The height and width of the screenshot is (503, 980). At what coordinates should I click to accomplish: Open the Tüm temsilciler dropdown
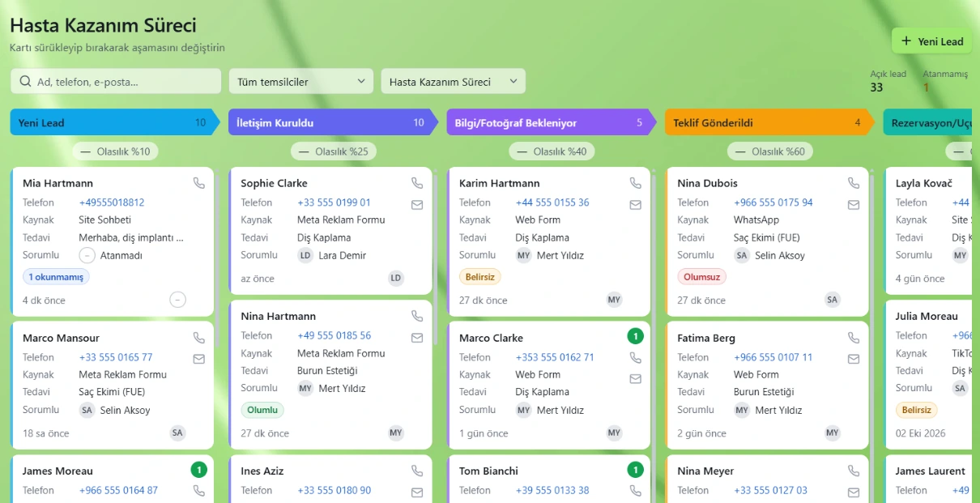click(301, 81)
